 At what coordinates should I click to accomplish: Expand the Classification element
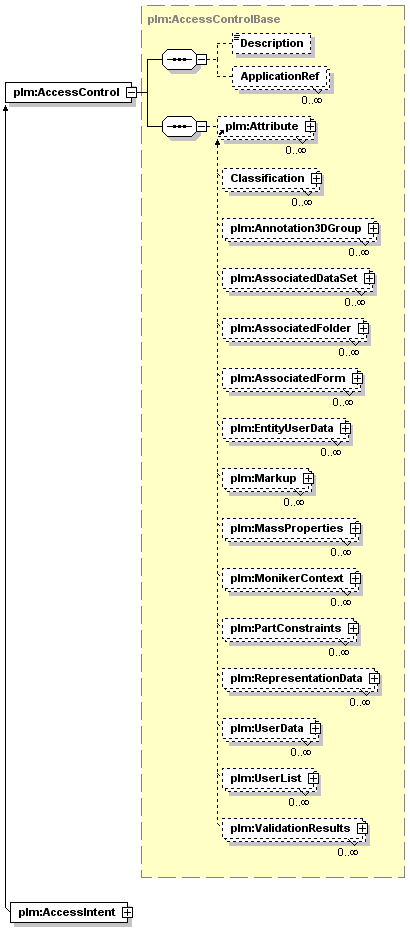click(x=316, y=178)
